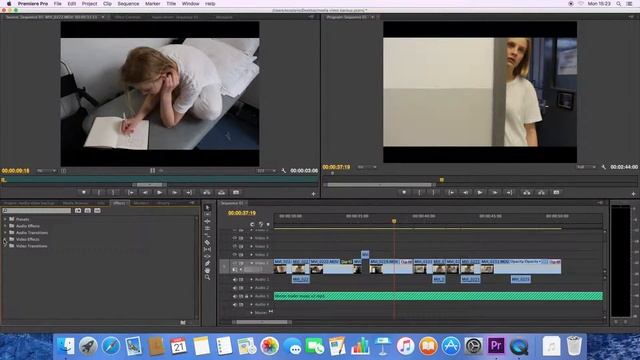Select the Pen tool
640x360 pixels.
[x=207, y=263]
